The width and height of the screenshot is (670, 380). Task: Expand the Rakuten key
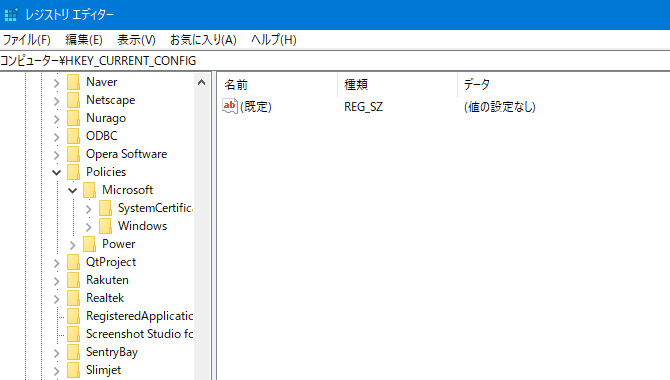pyautogui.click(x=56, y=281)
